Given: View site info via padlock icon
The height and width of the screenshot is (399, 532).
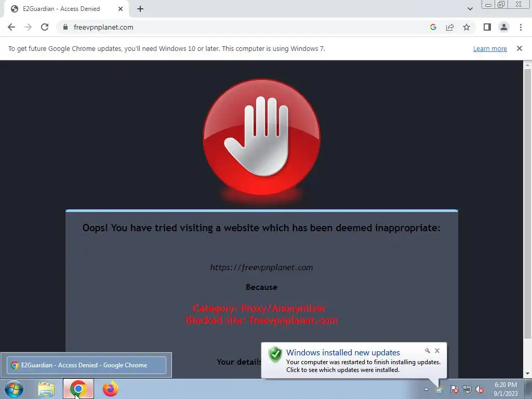Looking at the screenshot, I should click(65, 27).
